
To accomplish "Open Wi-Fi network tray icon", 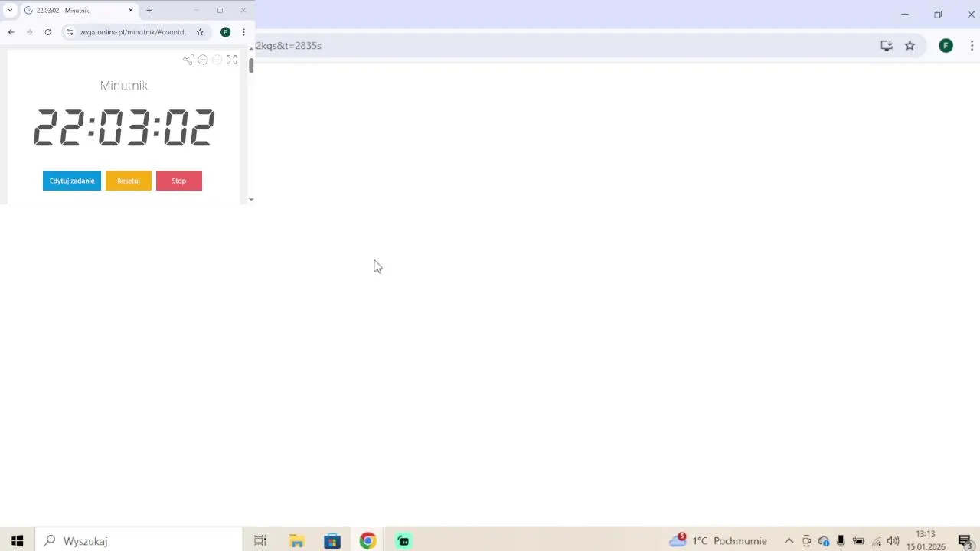I will 877,541.
